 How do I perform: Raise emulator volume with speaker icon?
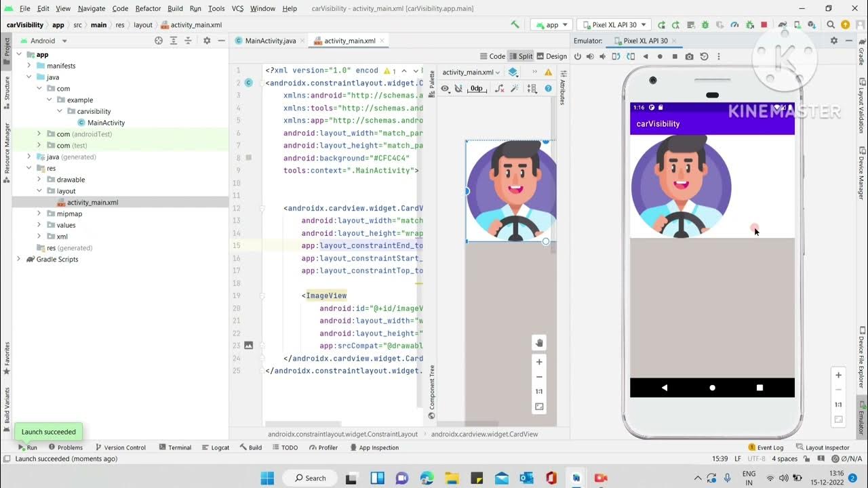click(590, 57)
